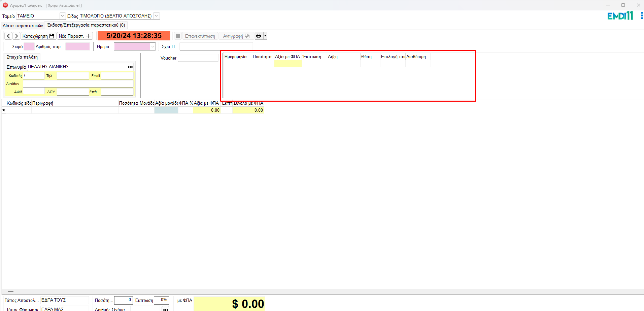The width and height of the screenshot is (644, 311).
Task: Minimize the Αγορές/Πωλήσεις window
Action: click(608, 5)
